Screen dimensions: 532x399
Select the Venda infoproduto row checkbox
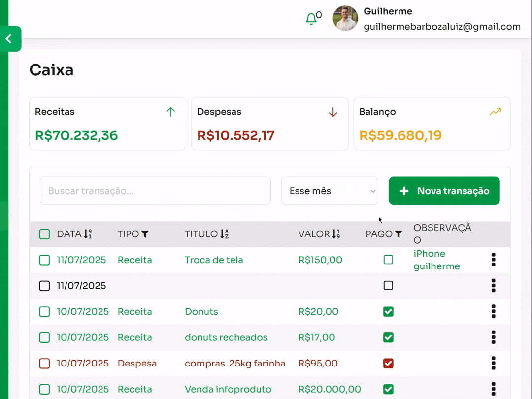click(x=44, y=389)
